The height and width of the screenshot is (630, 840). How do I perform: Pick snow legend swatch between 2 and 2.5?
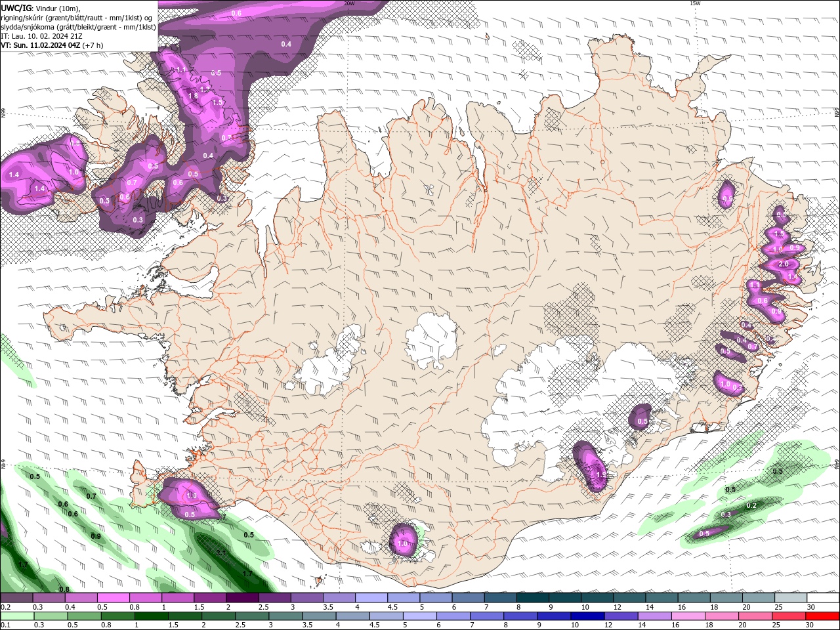click(x=241, y=598)
